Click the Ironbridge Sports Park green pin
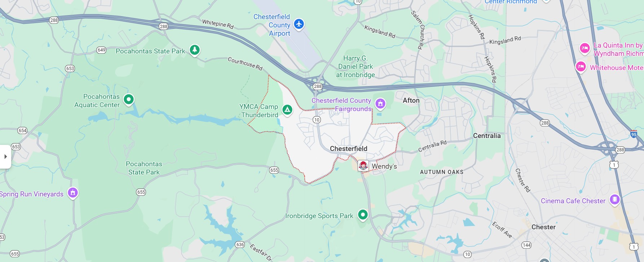The image size is (644, 262). [363, 215]
